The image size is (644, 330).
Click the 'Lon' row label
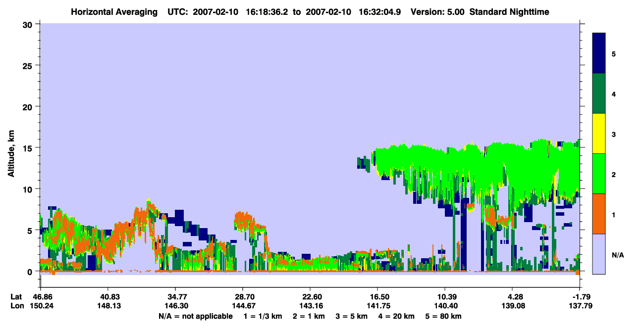point(17,306)
